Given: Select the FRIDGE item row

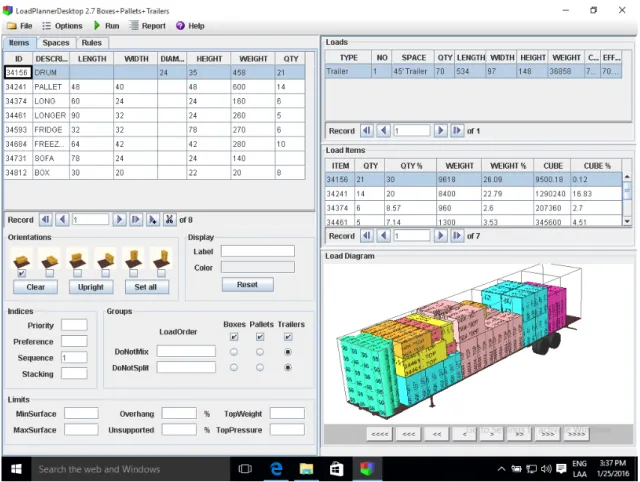Looking at the screenshot, I should [x=154, y=130].
